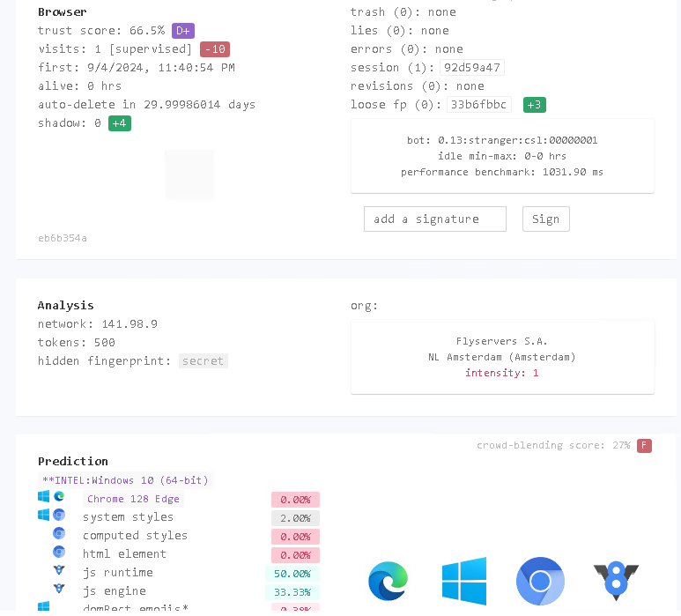Click the Chromium icon next to computed styles
681x616 pixels.
tap(59, 534)
